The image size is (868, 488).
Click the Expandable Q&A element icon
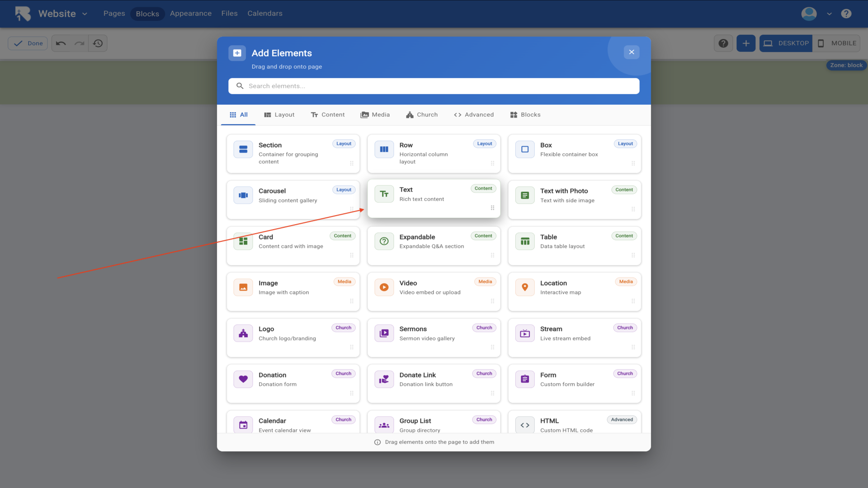pyautogui.click(x=384, y=241)
